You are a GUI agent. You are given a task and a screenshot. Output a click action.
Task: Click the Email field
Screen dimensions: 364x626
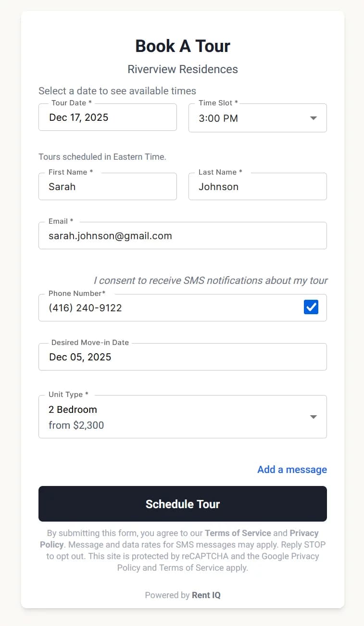click(x=183, y=236)
